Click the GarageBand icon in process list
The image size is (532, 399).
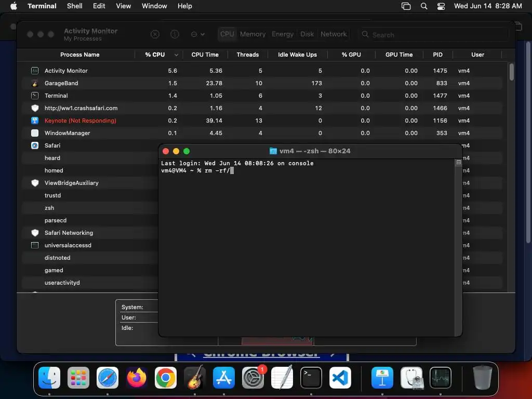tap(35, 83)
